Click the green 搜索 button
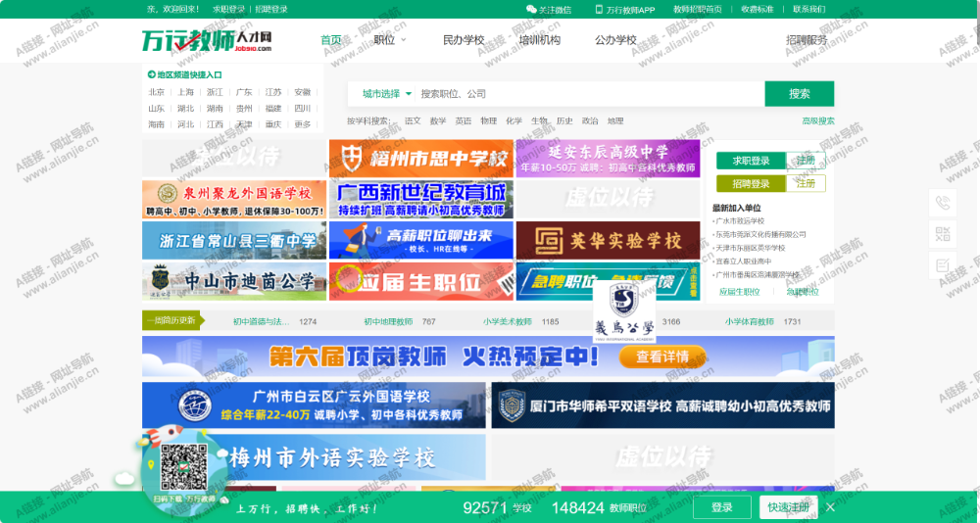Image resolution: width=980 pixels, height=523 pixels. pyautogui.click(x=800, y=94)
